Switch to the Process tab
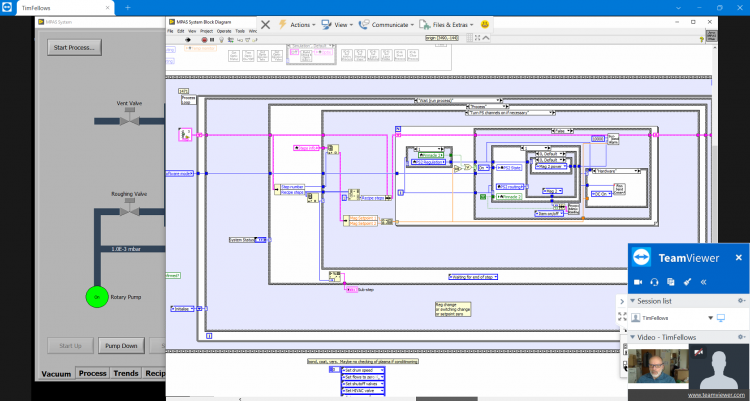 click(x=92, y=373)
